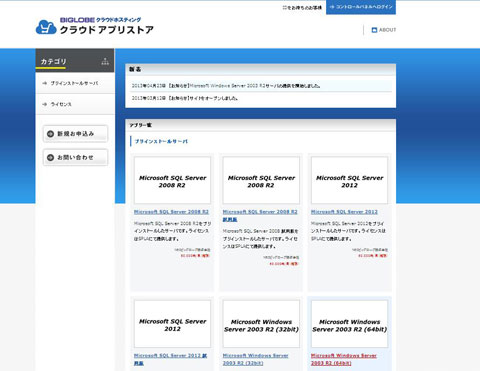Open the non-trial Microsoft SQL Server 2008 R2 link

pyautogui.click(x=171, y=212)
